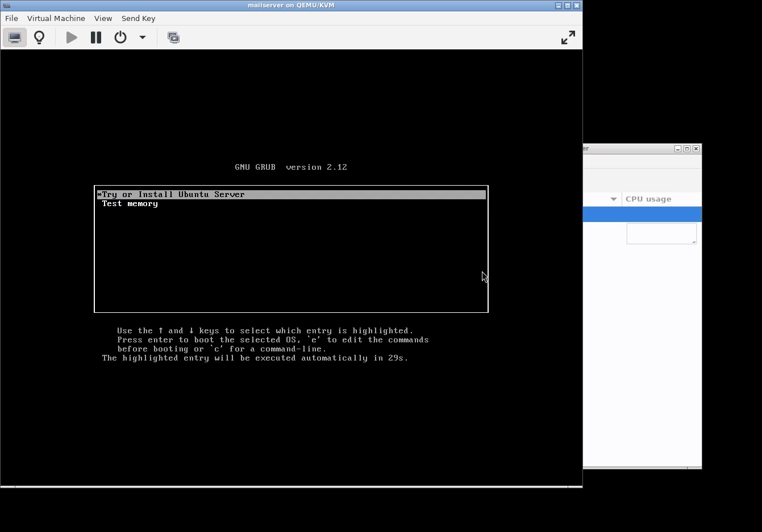Power on the virtual machine
Viewport: 762px width, 532px height.
(72, 37)
